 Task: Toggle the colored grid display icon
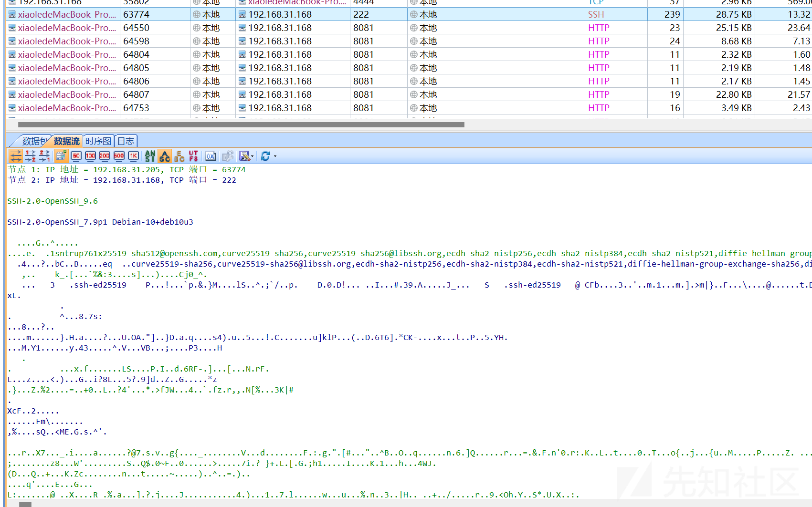(x=61, y=155)
